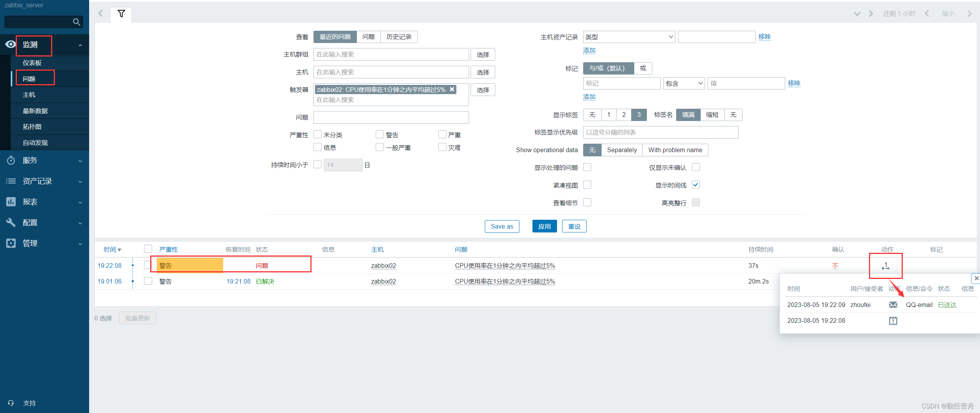
Task: Click the left arrow beside filter tab
Action: [x=101, y=13]
